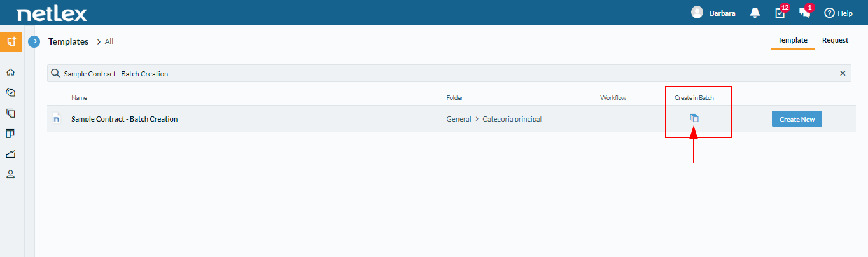
Task: Click the Create New button
Action: click(797, 119)
